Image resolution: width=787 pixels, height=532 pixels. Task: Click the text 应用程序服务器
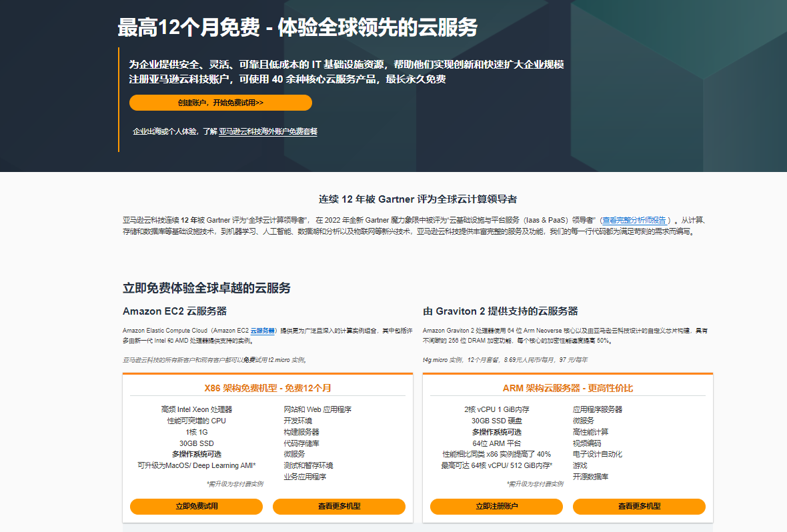[x=598, y=409]
